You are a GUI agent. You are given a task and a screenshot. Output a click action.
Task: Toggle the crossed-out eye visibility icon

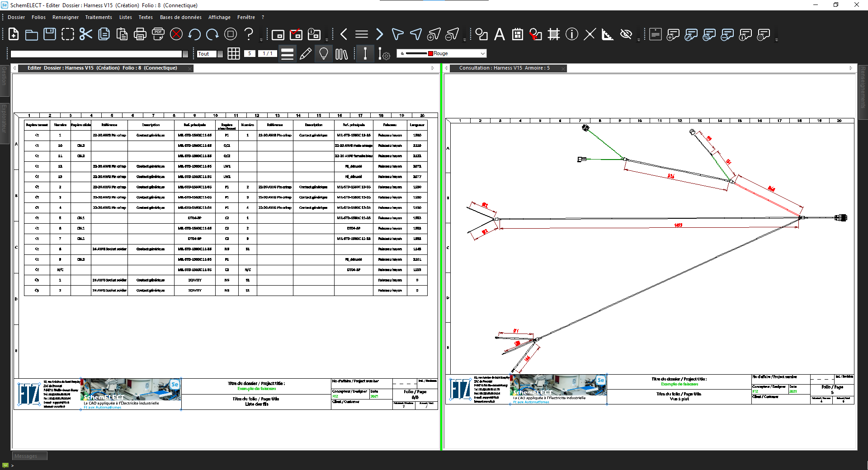coord(626,34)
